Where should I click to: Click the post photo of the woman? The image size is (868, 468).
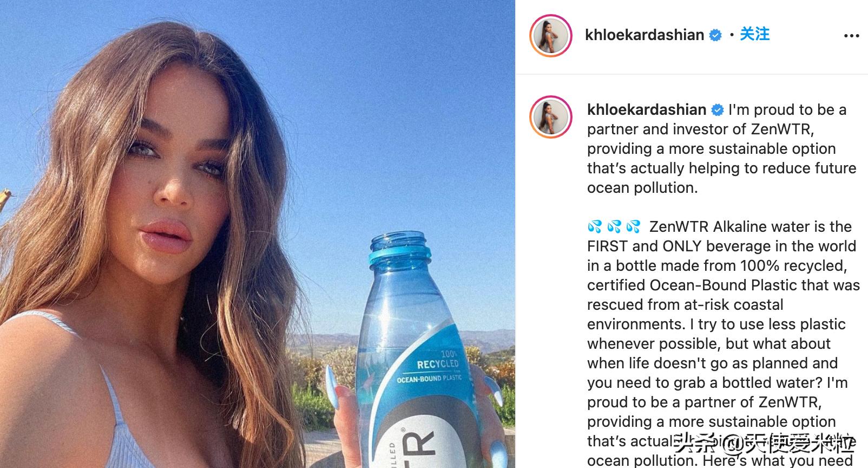point(257,234)
